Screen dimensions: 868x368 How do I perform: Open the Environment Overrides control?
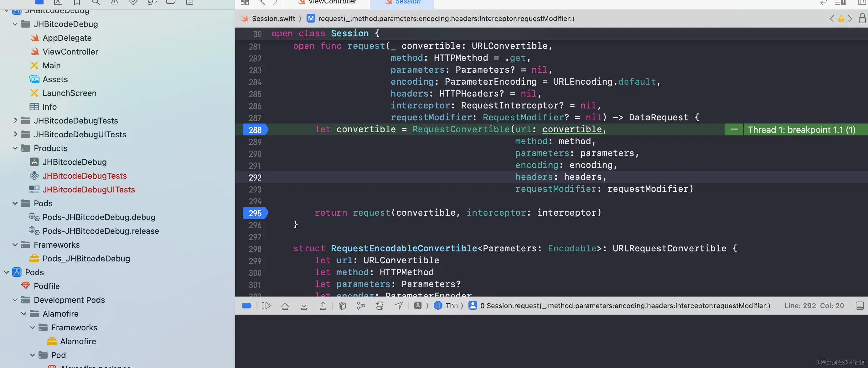(380, 306)
